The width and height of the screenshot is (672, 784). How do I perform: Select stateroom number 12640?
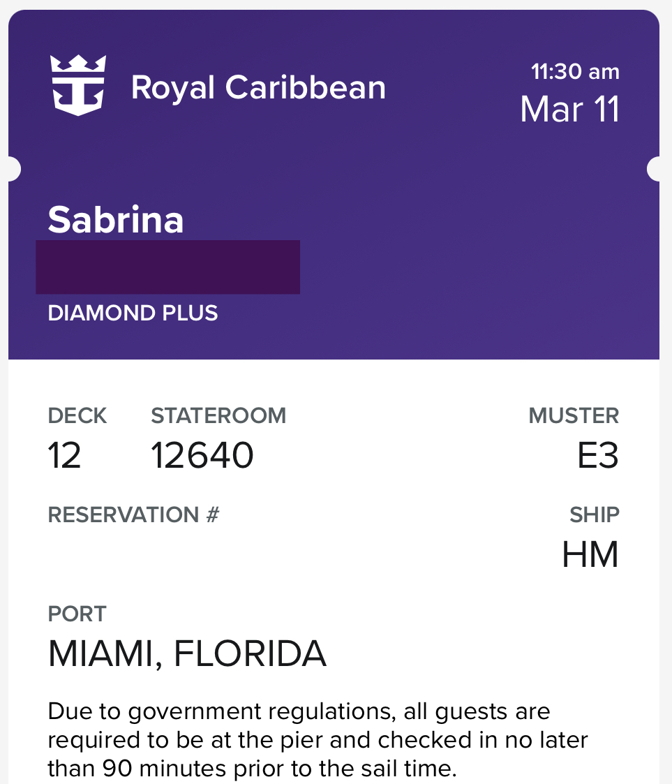(x=202, y=455)
